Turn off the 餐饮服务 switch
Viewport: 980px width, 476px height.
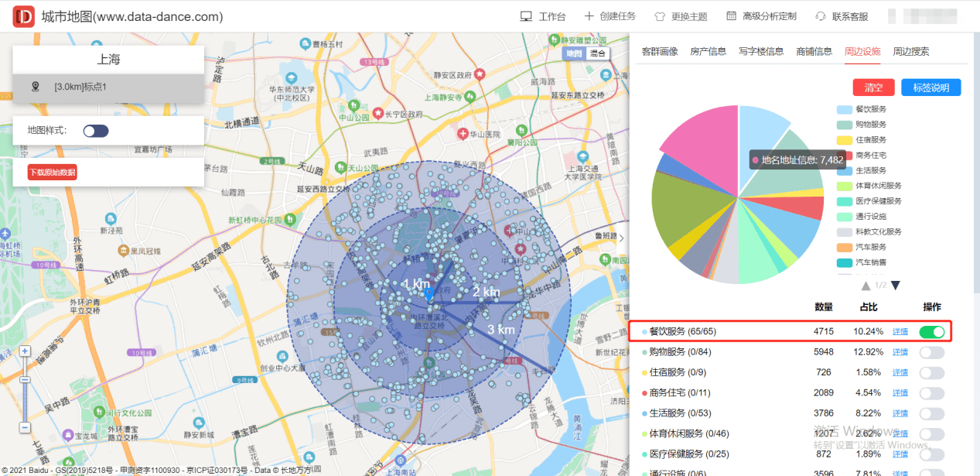pyautogui.click(x=932, y=332)
